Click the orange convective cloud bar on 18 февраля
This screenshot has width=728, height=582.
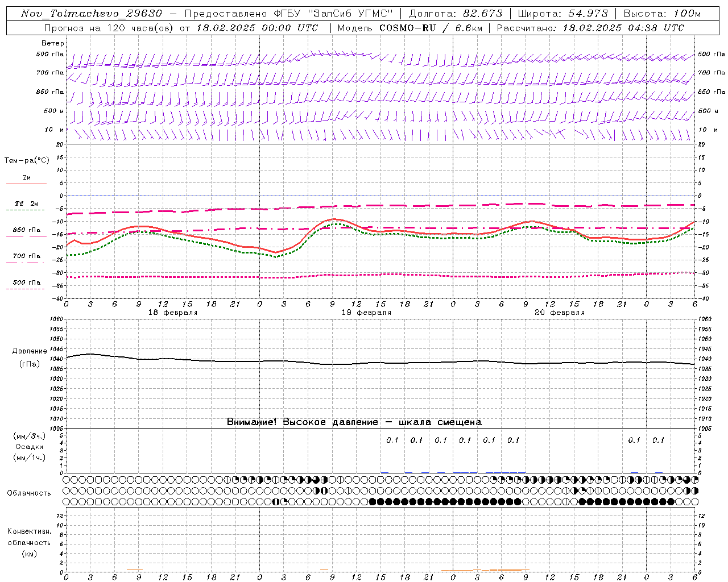click(135, 570)
